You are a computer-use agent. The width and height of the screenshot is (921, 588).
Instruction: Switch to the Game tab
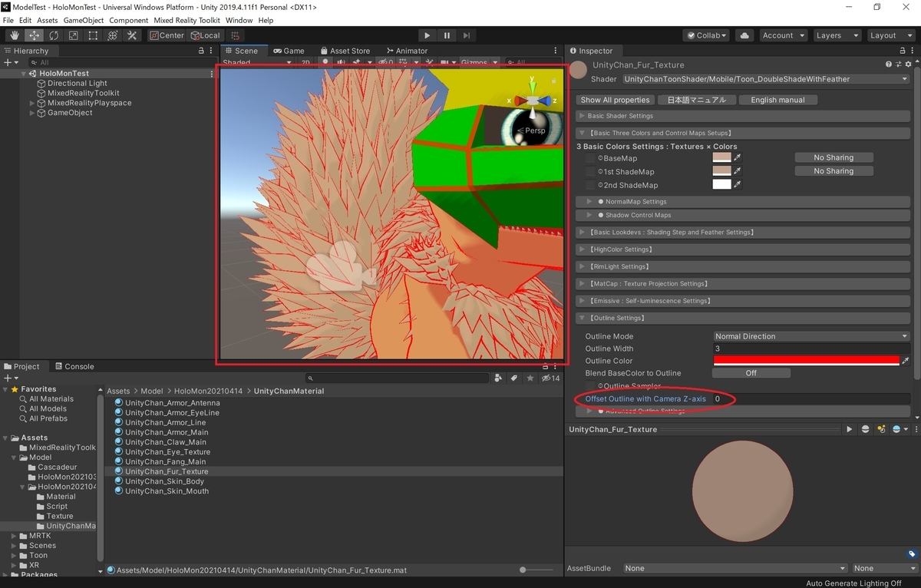289,51
